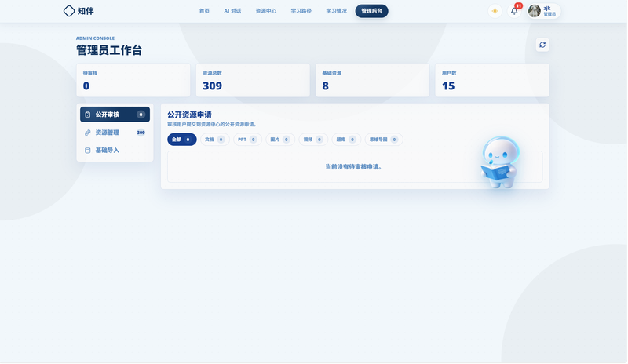Viewport: 628px width, 364px height.
Task: Filter applications by 文档
Action: [x=215, y=140]
